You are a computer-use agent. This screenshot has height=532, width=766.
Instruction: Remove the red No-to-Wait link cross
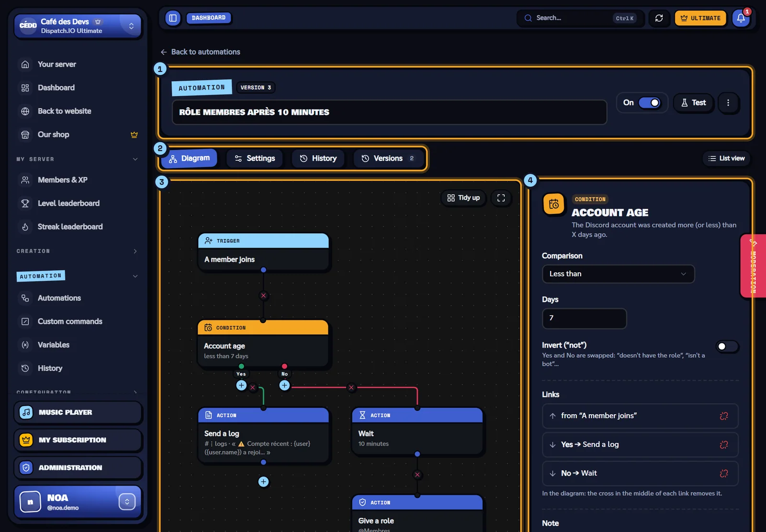[351, 387]
